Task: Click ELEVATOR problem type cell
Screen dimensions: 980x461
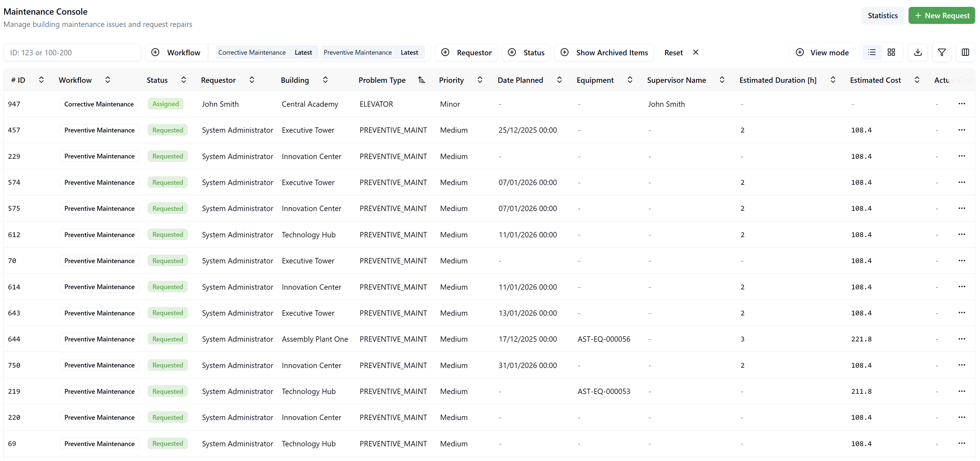Action: [376, 104]
